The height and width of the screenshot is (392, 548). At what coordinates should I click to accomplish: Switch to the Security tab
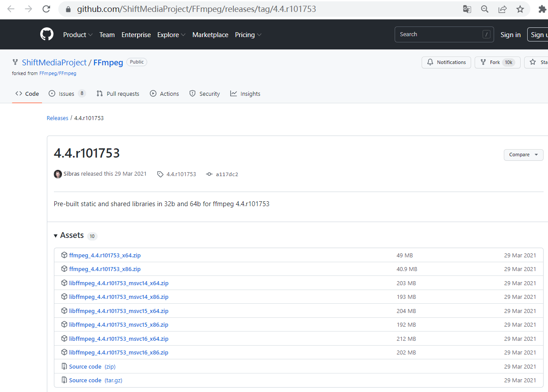(205, 94)
